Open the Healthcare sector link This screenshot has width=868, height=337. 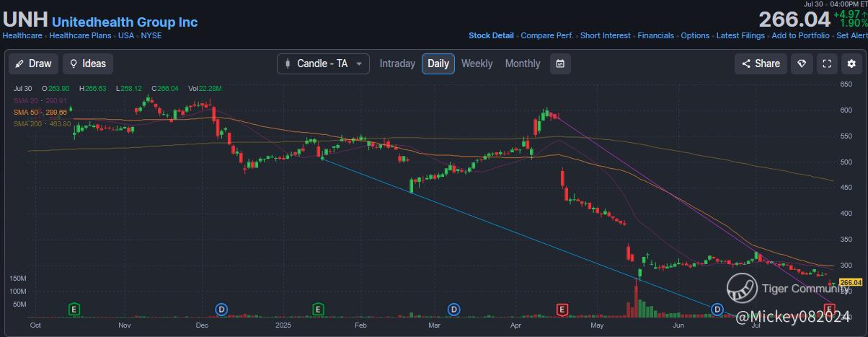pos(22,35)
